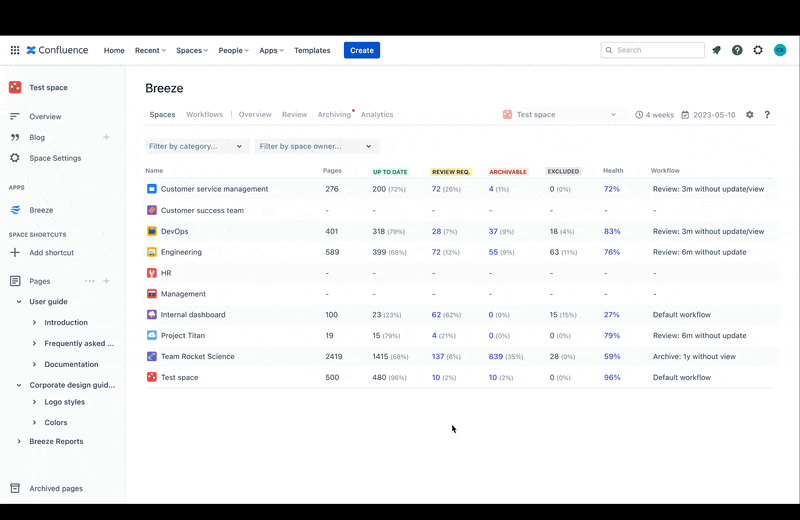Open the Recent dropdown menu

(x=150, y=51)
